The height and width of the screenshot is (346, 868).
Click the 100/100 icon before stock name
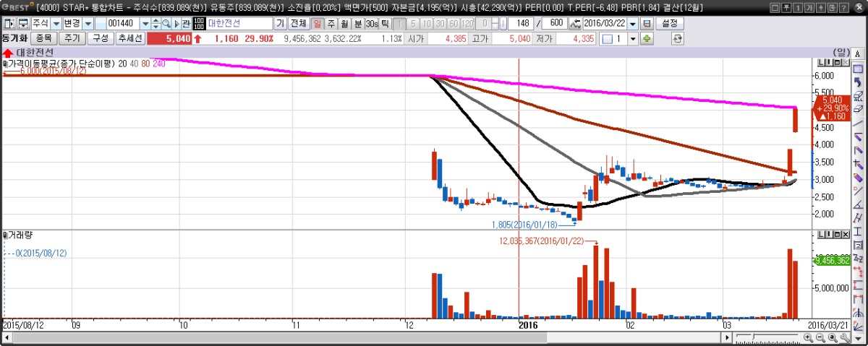click(199, 23)
